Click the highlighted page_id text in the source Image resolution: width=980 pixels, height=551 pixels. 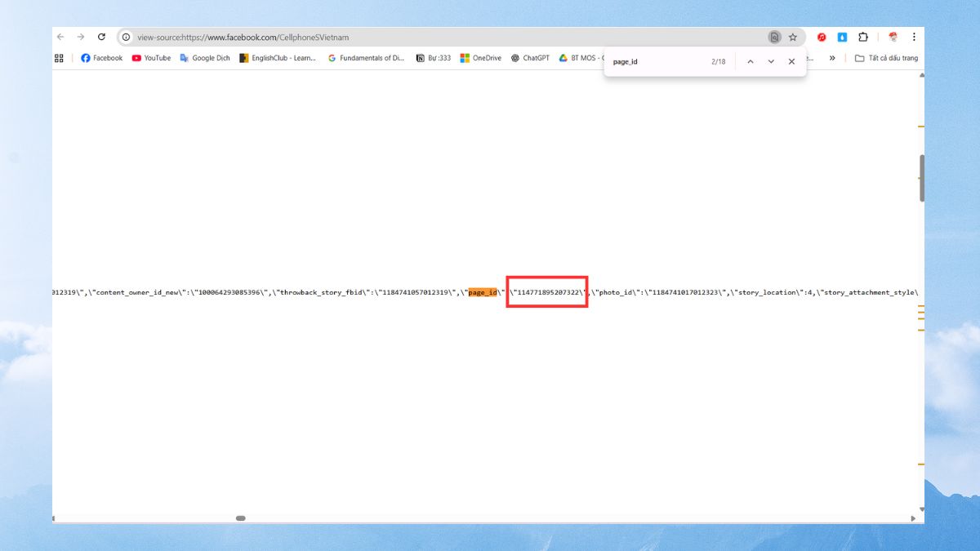(483, 292)
